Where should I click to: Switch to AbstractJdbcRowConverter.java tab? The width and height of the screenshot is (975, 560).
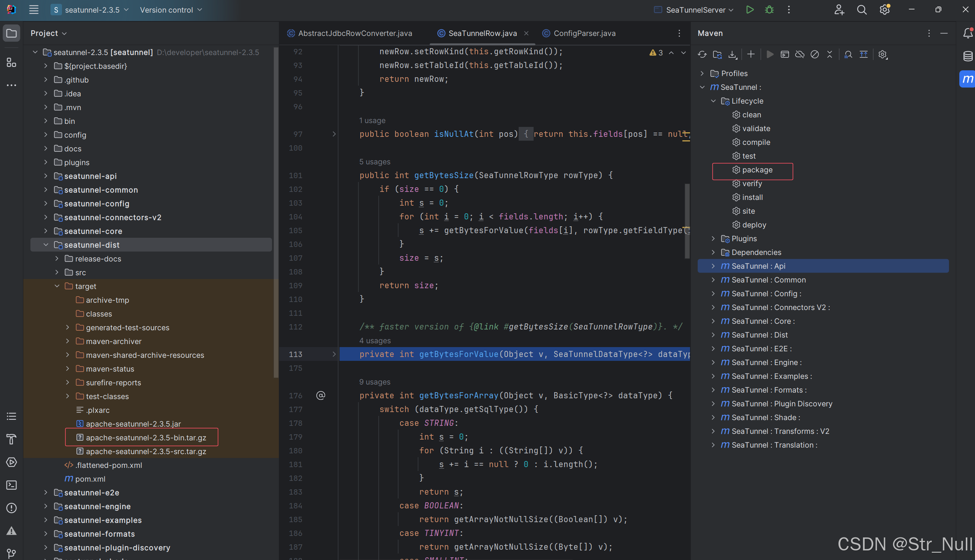[350, 33]
